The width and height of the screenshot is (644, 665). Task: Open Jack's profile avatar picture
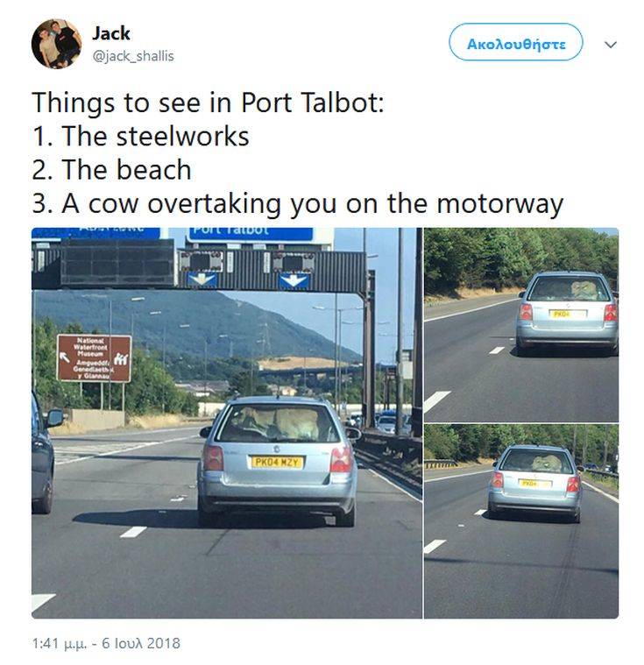click(56, 43)
